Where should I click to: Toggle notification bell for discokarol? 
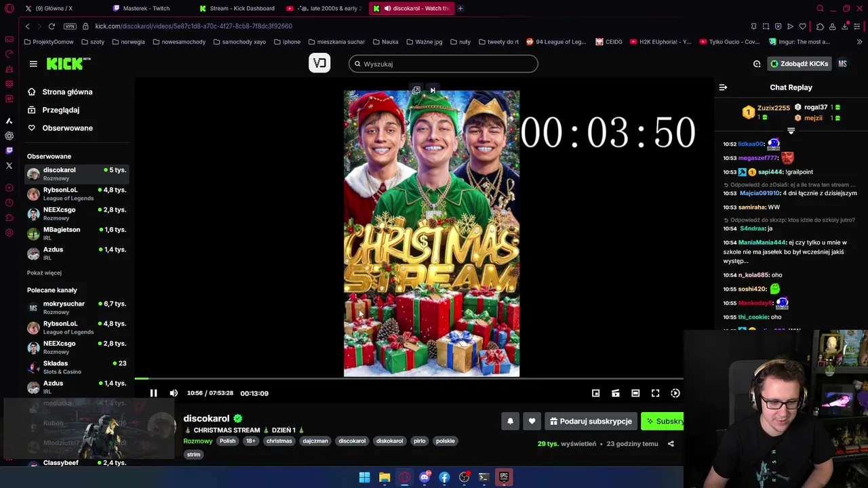510,421
